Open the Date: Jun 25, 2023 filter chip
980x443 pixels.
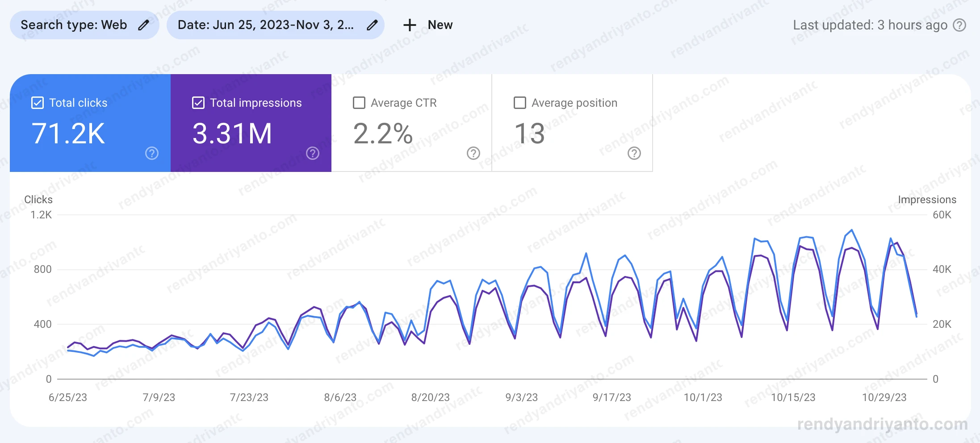(276, 25)
